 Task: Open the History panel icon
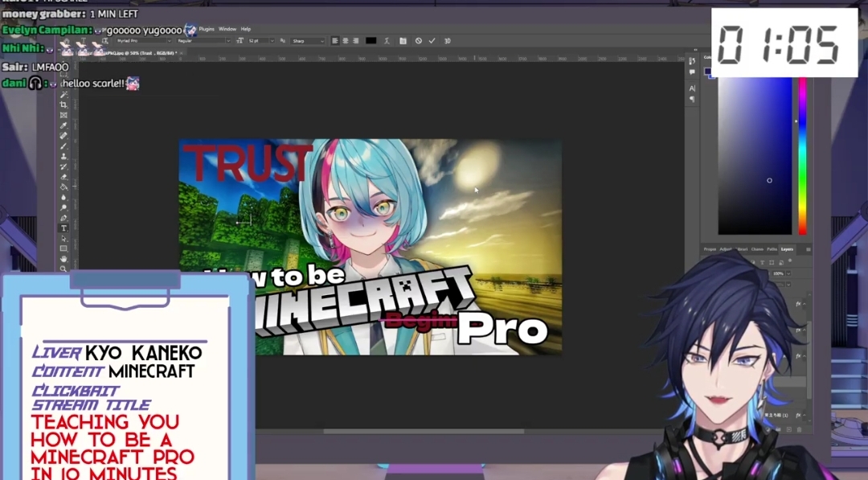[x=692, y=61]
